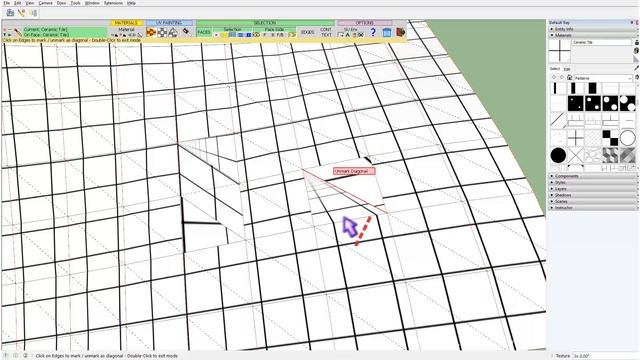
Task: Click the create material icon
Action: click(x=636, y=50)
